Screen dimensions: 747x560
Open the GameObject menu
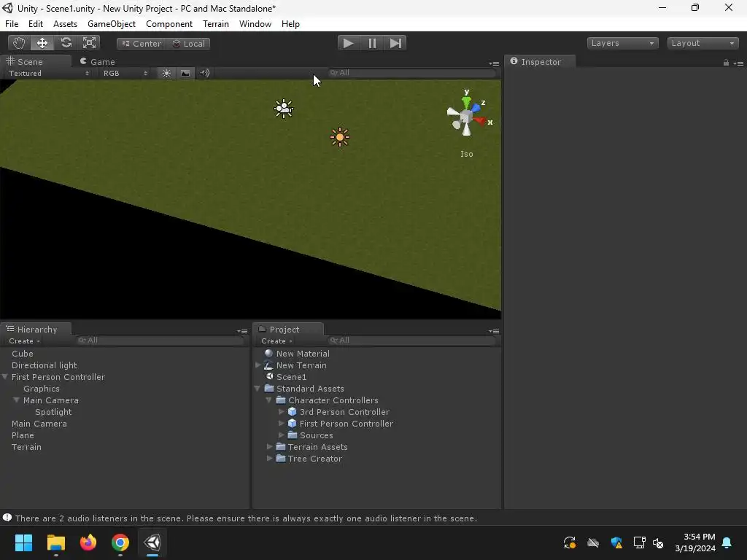[x=112, y=24]
